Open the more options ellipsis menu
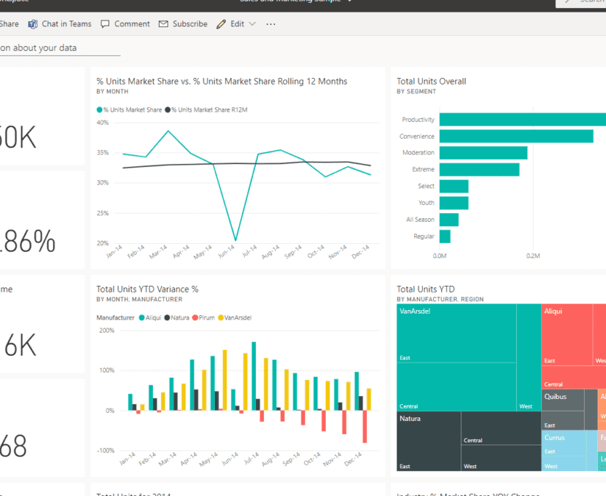The image size is (606, 496). [x=271, y=24]
